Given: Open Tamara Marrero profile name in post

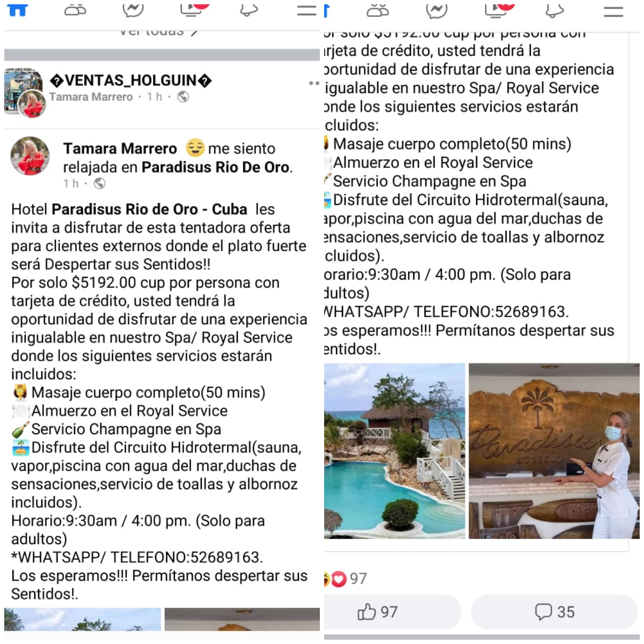Looking at the screenshot, I should (120, 148).
